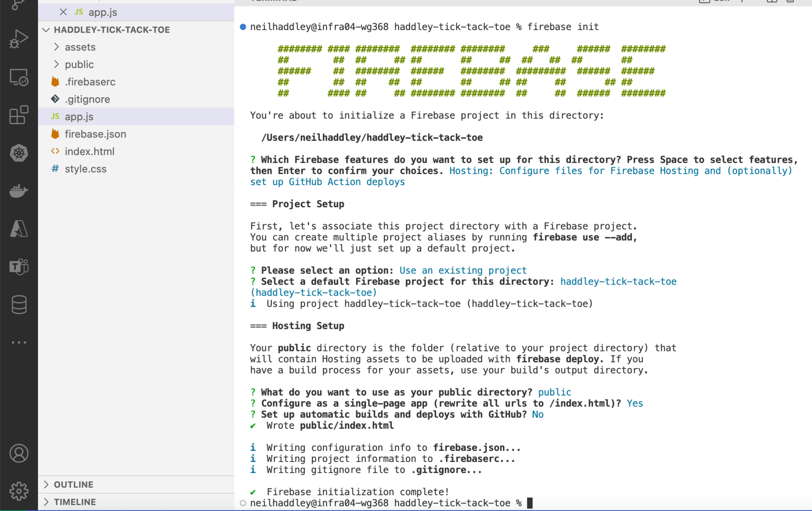Image resolution: width=812 pixels, height=511 pixels.
Task: Click 'set up GitHub Action deploys' text
Action: [x=327, y=182]
